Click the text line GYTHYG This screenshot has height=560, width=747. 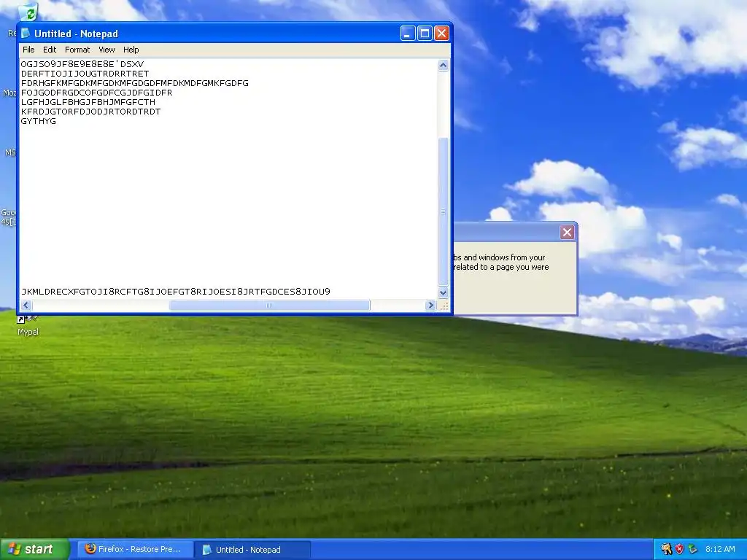[39, 121]
